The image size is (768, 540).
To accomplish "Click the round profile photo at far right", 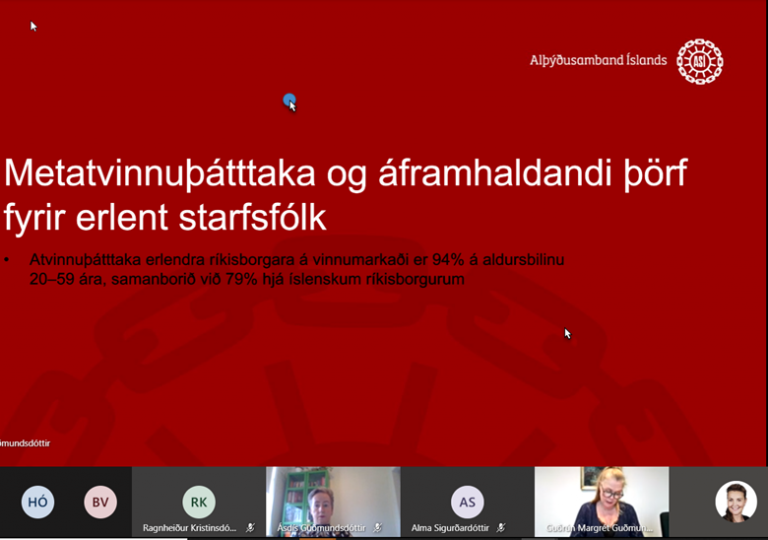I will pos(735,502).
